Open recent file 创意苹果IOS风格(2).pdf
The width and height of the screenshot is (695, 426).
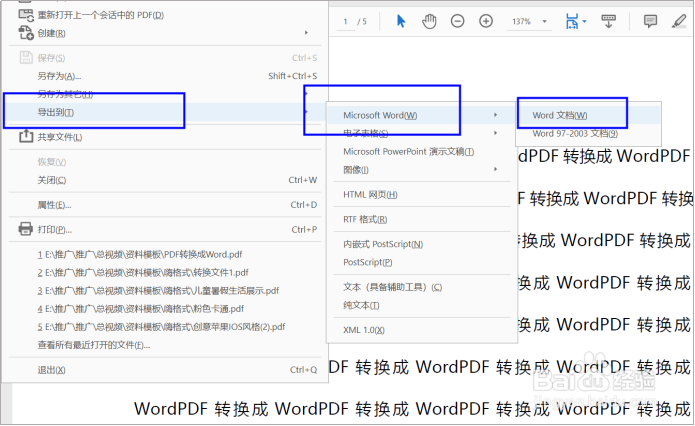[x=161, y=327]
